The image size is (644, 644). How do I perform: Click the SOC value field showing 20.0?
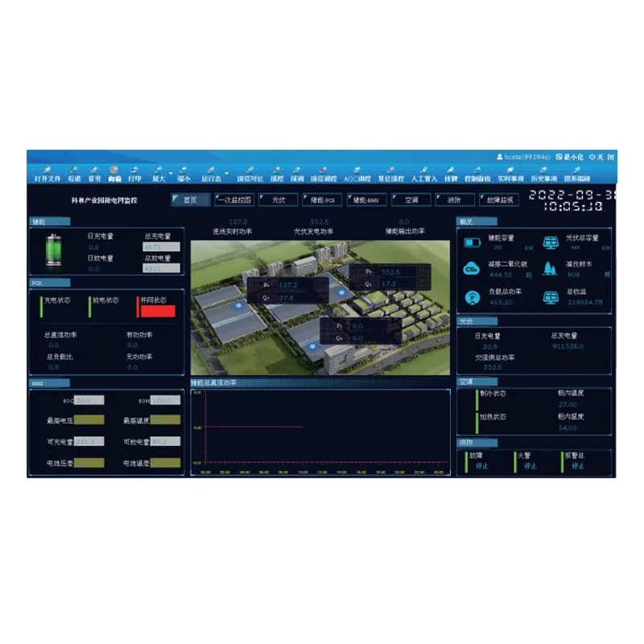click(x=89, y=399)
